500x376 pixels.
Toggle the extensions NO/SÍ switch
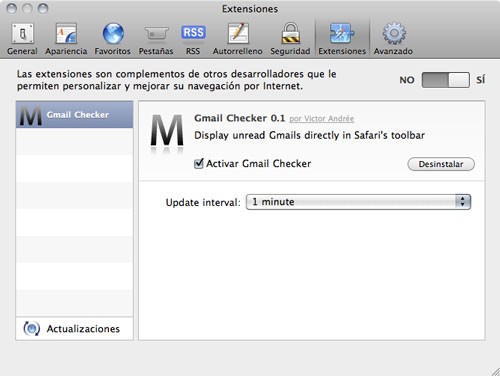pyautogui.click(x=446, y=80)
